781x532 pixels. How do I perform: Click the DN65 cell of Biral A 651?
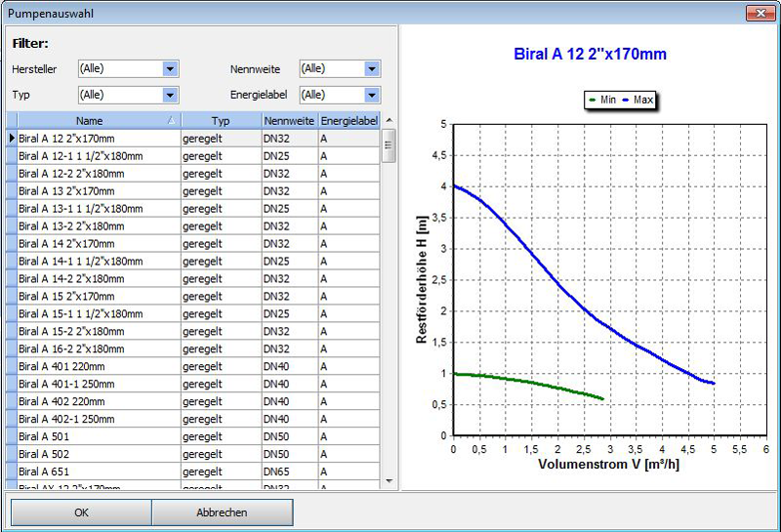290,471
